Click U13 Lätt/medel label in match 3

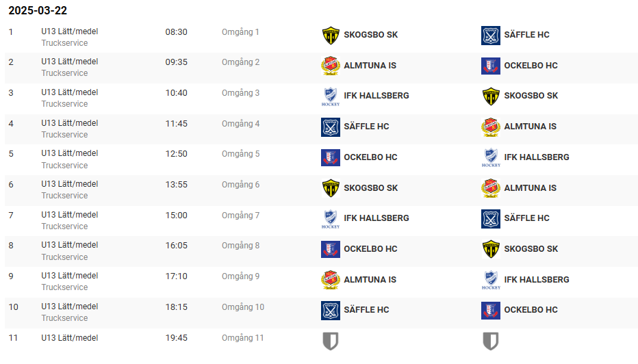tap(70, 92)
